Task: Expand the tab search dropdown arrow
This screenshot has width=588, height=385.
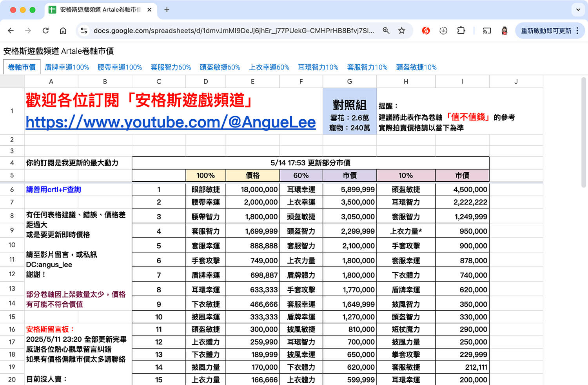Action: tap(578, 10)
